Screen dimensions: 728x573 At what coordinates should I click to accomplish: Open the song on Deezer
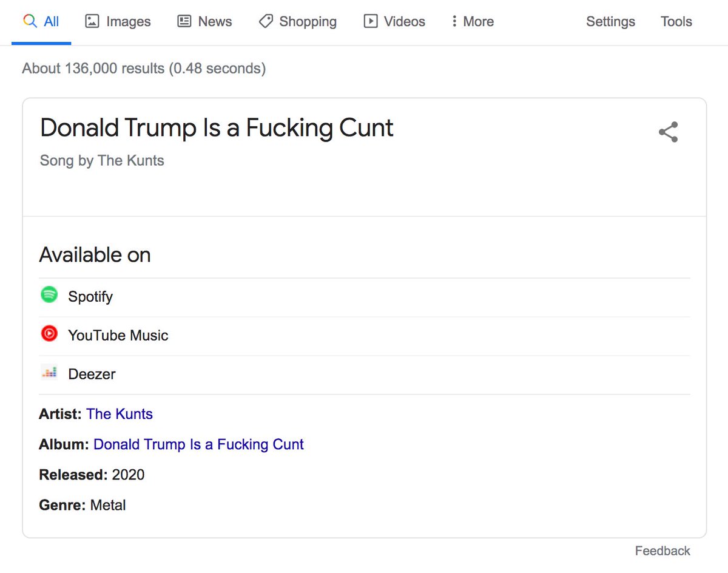point(365,375)
